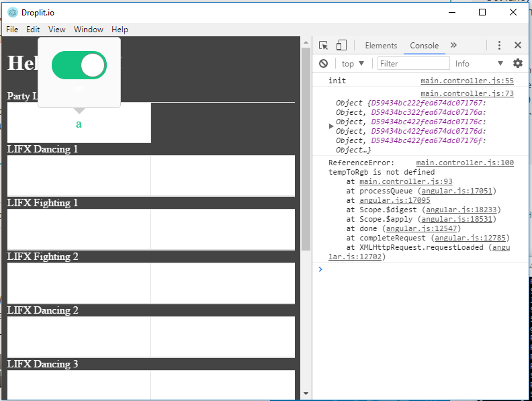Switch to the Elements tab
The image size is (532, 401).
[381, 46]
